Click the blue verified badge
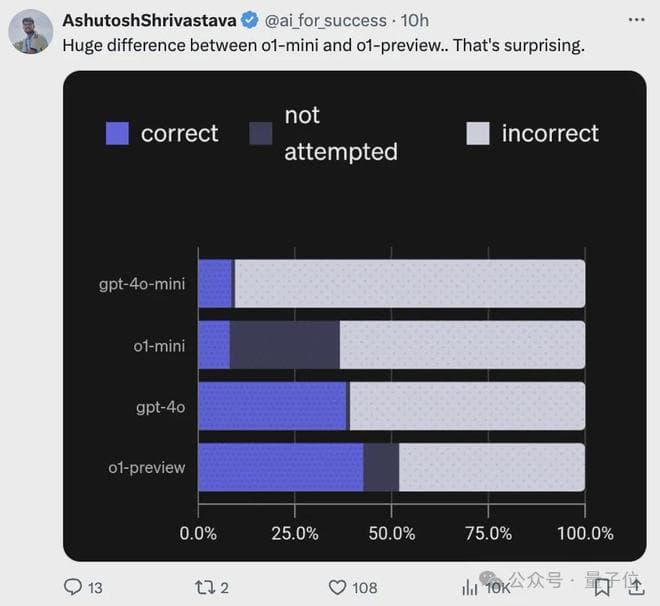 (x=249, y=20)
